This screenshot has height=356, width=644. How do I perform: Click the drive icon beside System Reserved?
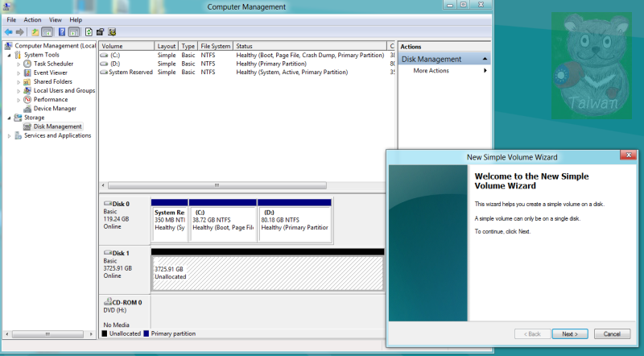pos(105,72)
